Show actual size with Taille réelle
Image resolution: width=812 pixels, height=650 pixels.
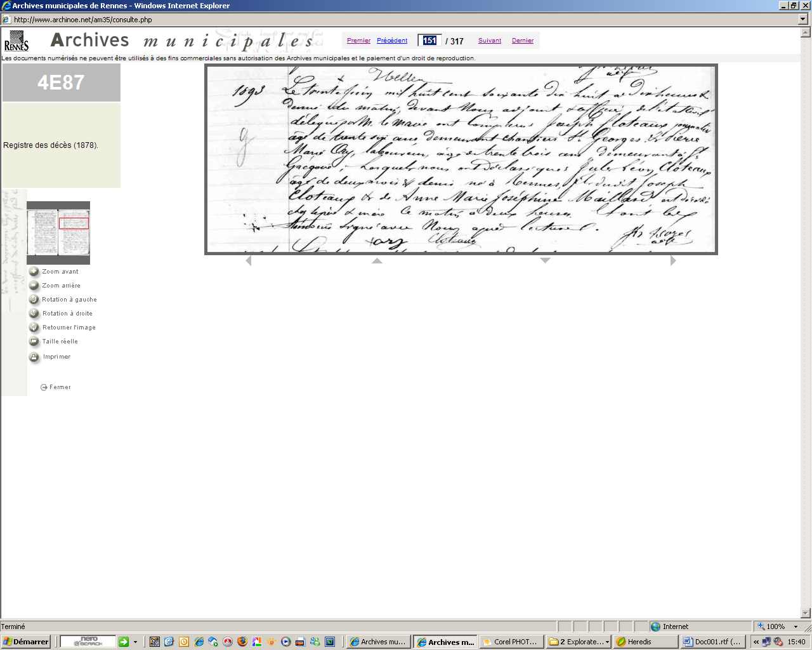34,342
